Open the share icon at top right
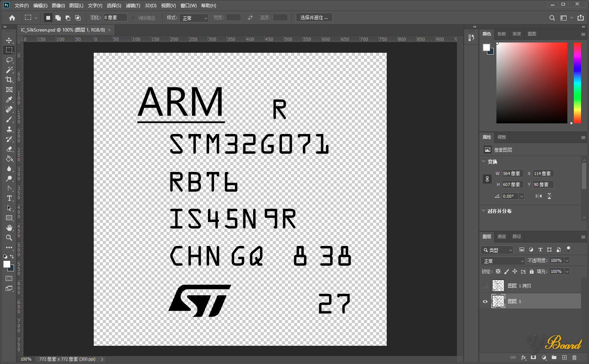The width and height of the screenshot is (589, 364). pos(581,17)
